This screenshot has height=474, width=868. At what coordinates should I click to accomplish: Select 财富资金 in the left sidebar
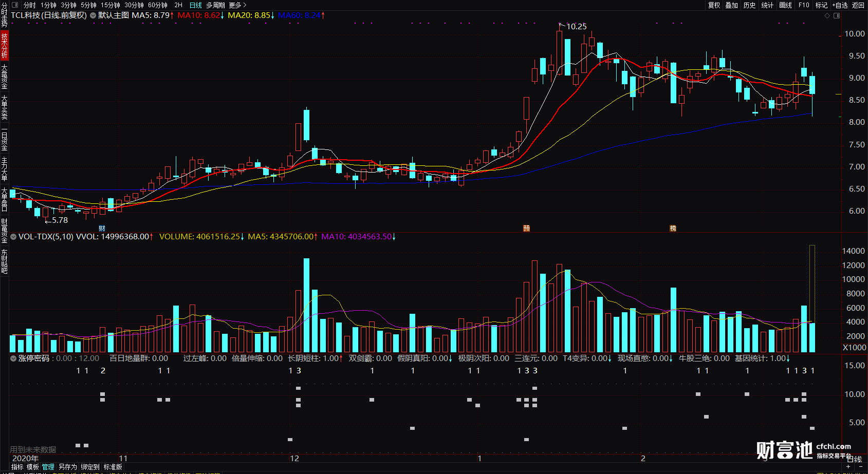pos(4,231)
